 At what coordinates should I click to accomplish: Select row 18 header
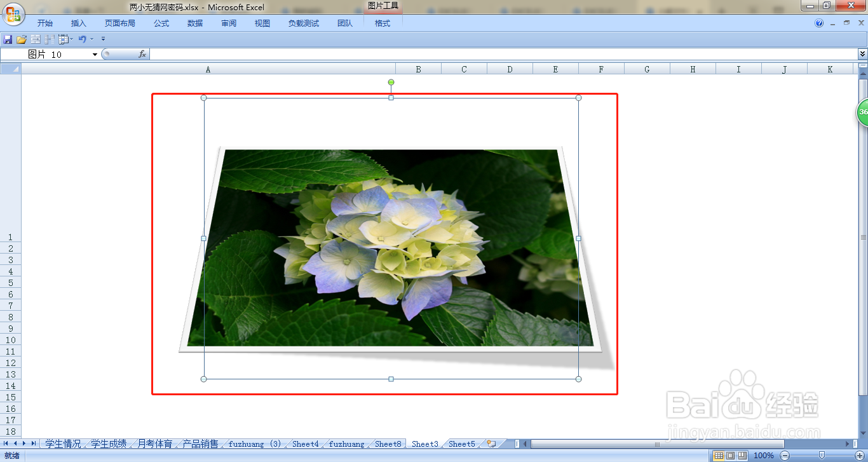[10, 431]
